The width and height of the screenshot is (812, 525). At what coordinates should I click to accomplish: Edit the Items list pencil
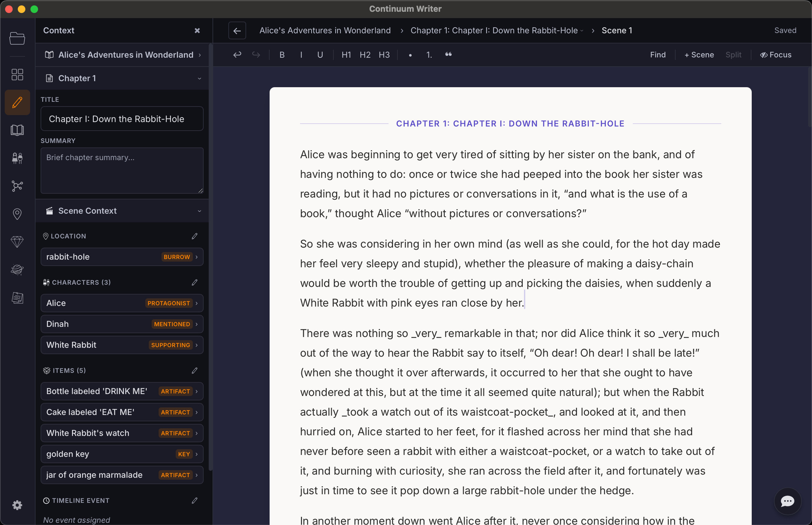tap(194, 371)
